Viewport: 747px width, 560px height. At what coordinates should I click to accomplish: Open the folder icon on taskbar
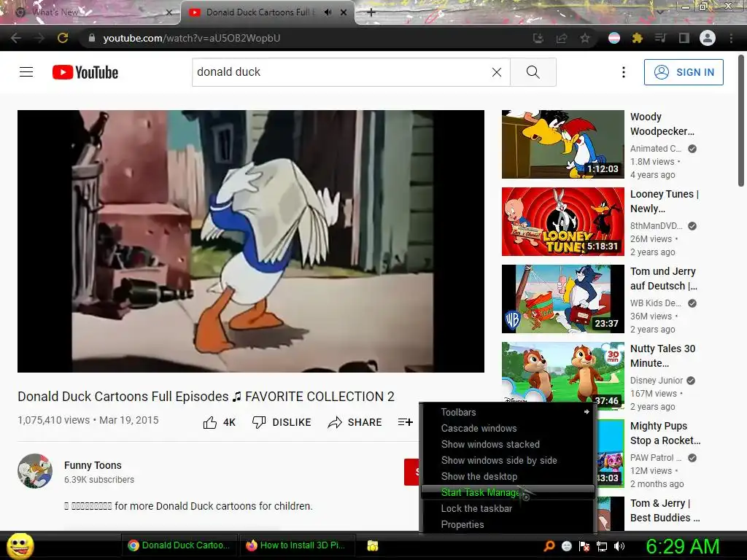click(x=373, y=545)
